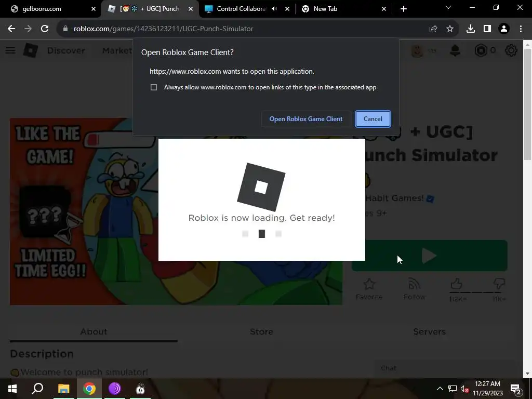Open the Roblox settings gear
This screenshot has width=532, height=399.
511,50
